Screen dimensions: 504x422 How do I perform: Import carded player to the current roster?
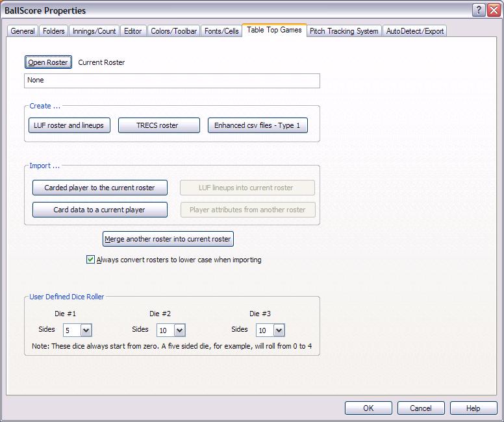99,188
